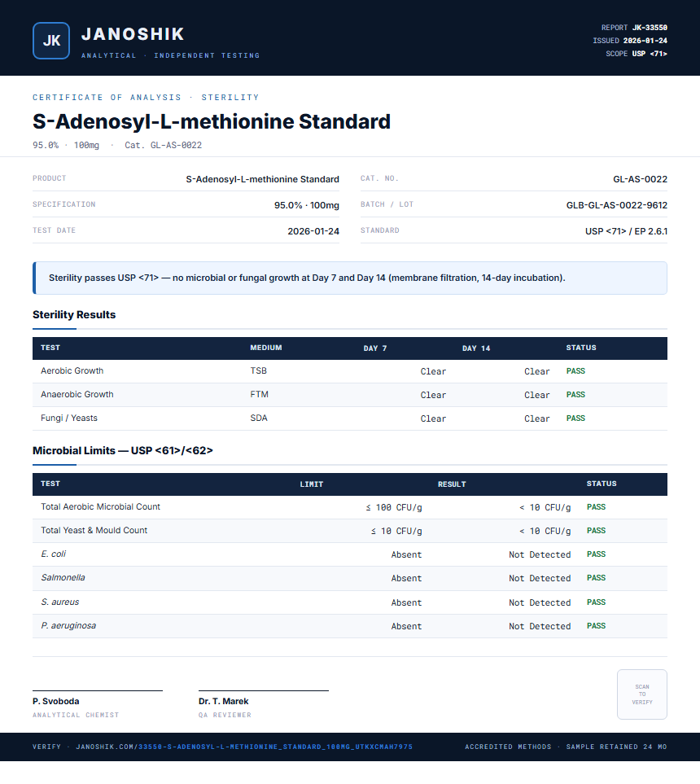Click 'Accredited Methods · Sample Retained 24 Mo' footer text
Viewport: 700px width, 784px height.
tap(566, 747)
